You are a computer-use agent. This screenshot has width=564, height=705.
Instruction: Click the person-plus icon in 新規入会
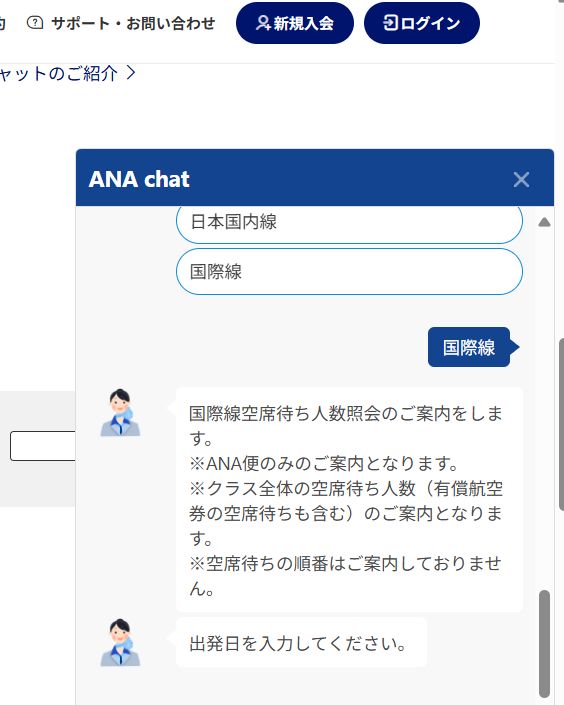(263, 23)
